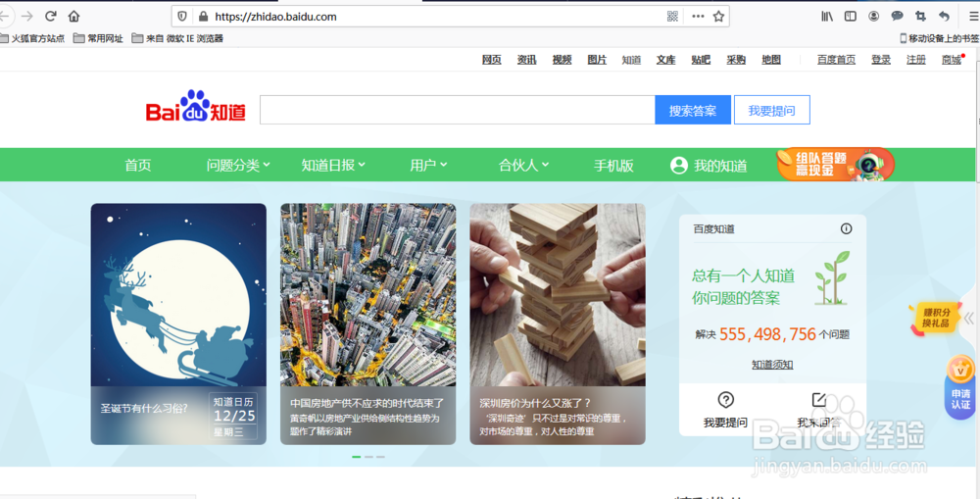
Task: Expand 合伙人 dropdown menu
Action: (x=523, y=165)
